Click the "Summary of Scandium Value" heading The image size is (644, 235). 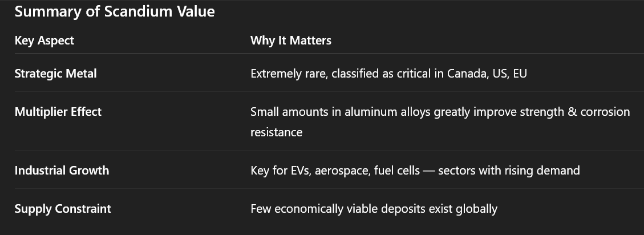115,11
